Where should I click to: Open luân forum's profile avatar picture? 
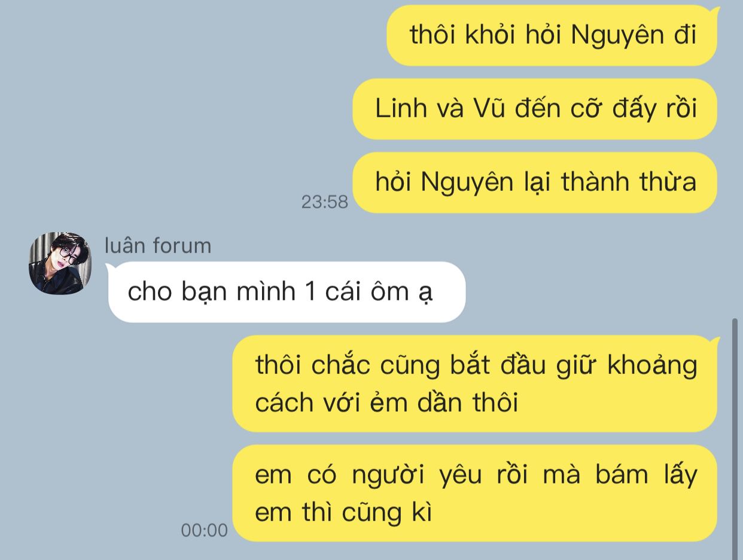(x=60, y=263)
